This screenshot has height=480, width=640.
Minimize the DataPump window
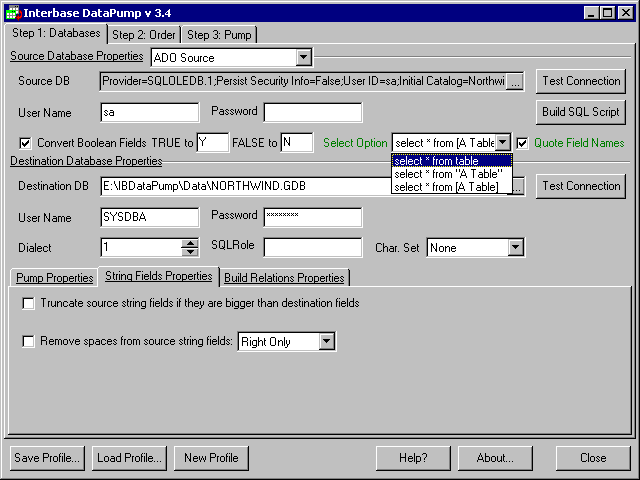tap(591, 13)
